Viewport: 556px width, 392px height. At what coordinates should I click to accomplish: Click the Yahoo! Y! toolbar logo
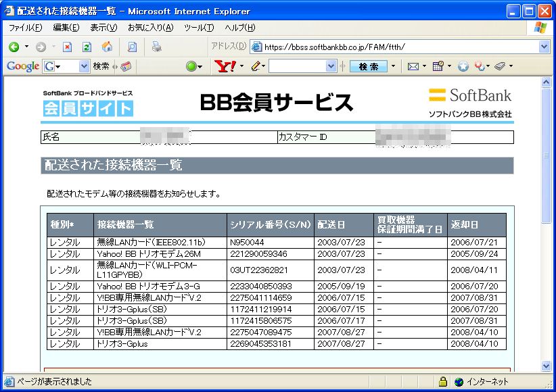225,66
